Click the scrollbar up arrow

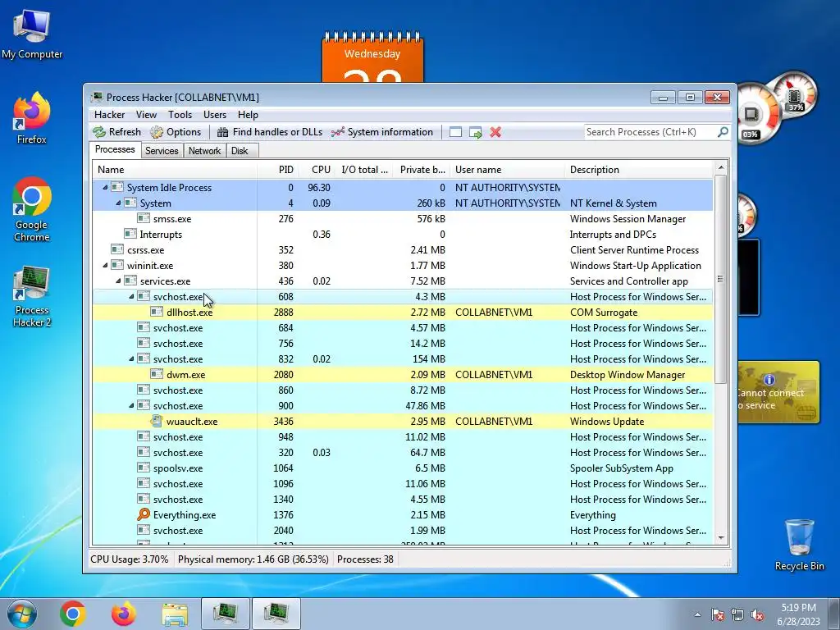click(720, 167)
